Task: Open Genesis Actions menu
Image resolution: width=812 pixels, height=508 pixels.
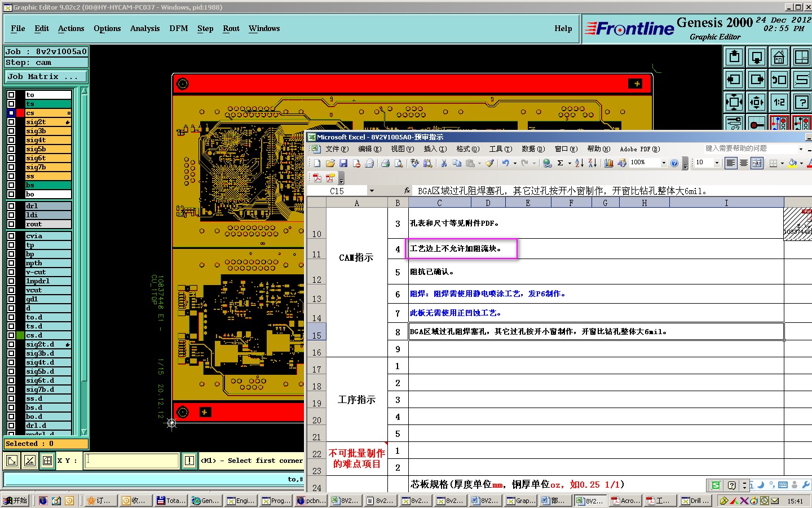Action: click(71, 29)
